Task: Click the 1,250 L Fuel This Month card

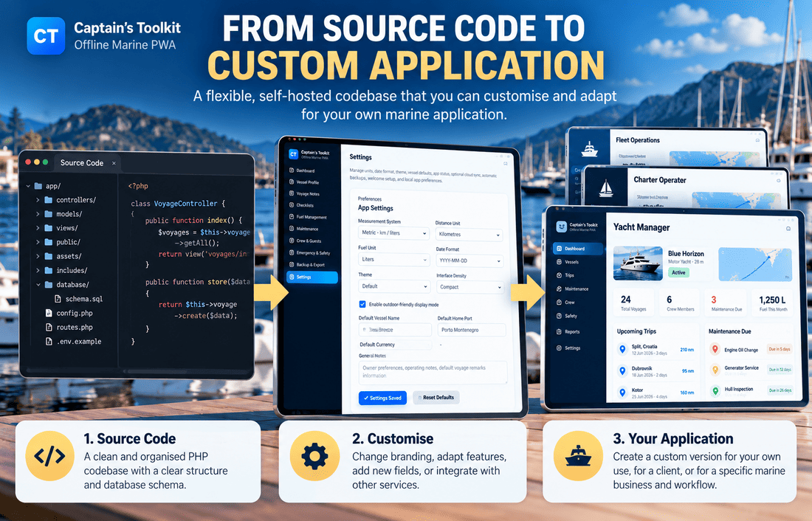Action: click(x=773, y=303)
